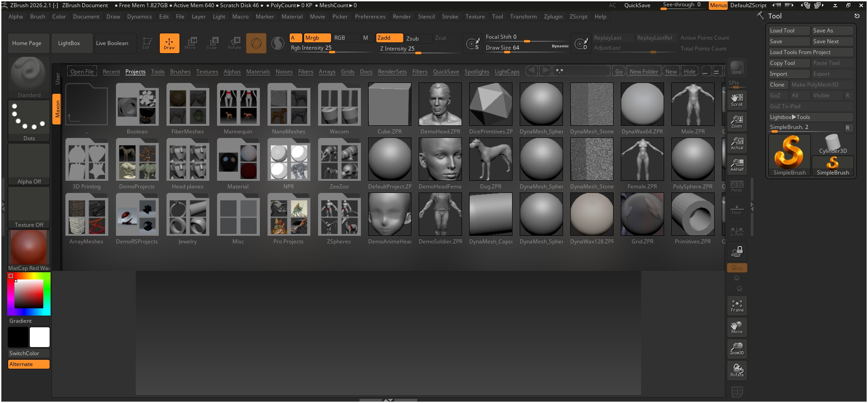Open the Boolean project folder
The image size is (868, 403).
(137, 109)
